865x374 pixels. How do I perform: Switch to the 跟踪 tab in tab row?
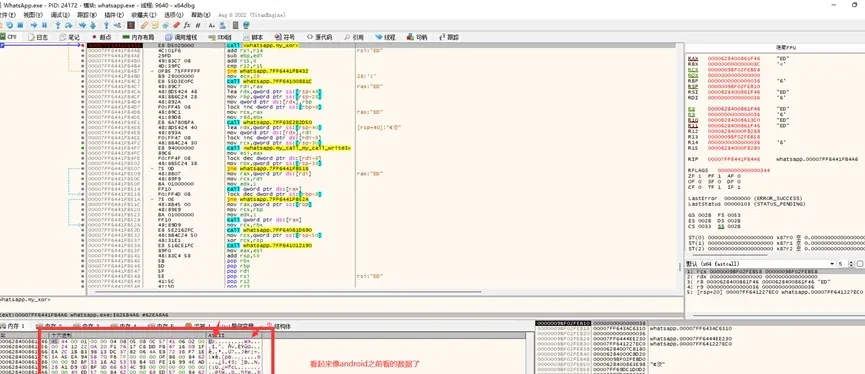pyautogui.click(x=449, y=37)
